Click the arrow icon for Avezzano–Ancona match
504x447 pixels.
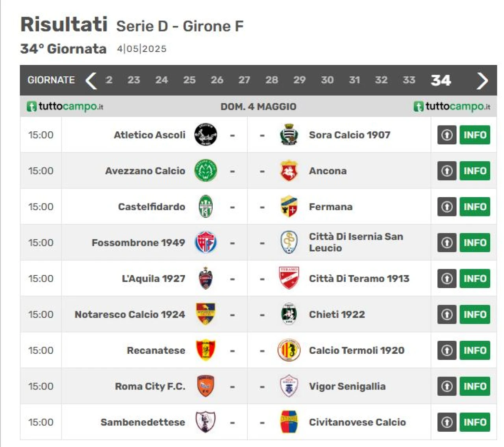click(x=447, y=171)
